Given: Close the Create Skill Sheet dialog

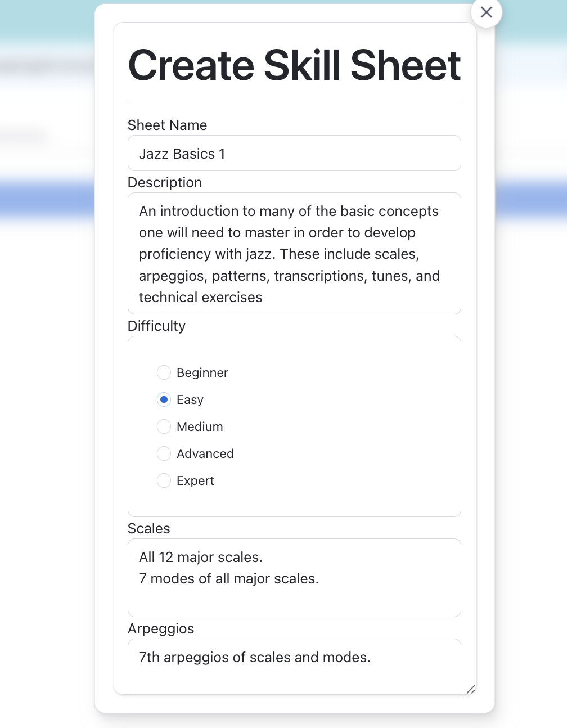Looking at the screenshot, I should (487, 12).
